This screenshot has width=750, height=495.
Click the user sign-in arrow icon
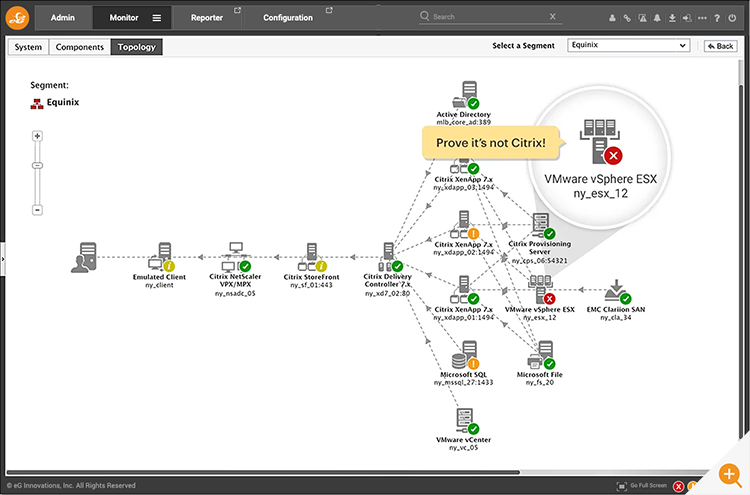point(687,18)
